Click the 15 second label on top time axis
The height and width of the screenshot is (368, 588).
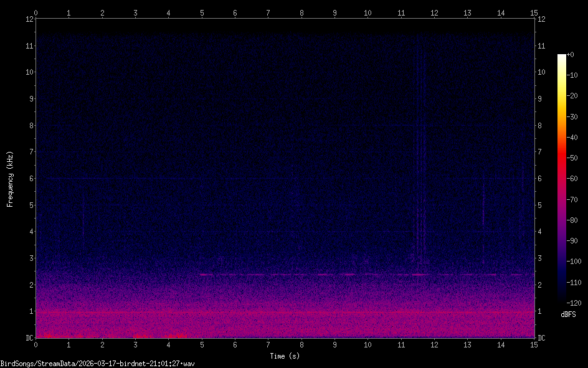[534, 12]
